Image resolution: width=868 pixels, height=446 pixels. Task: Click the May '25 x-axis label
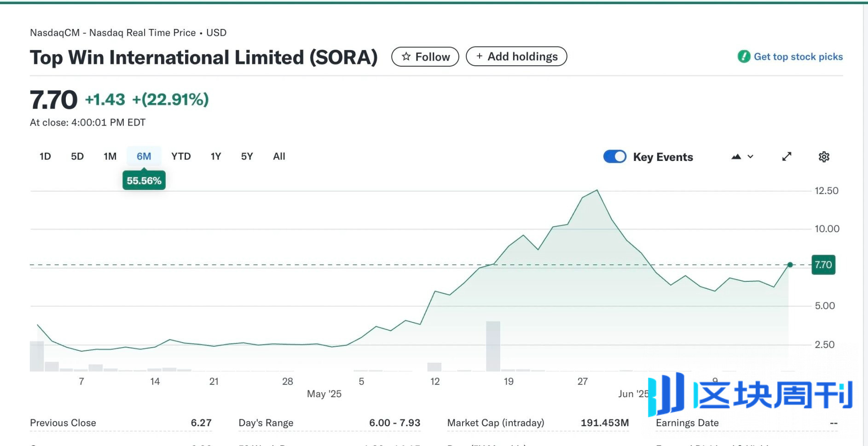pyautogui.click(x=324, y=394)
